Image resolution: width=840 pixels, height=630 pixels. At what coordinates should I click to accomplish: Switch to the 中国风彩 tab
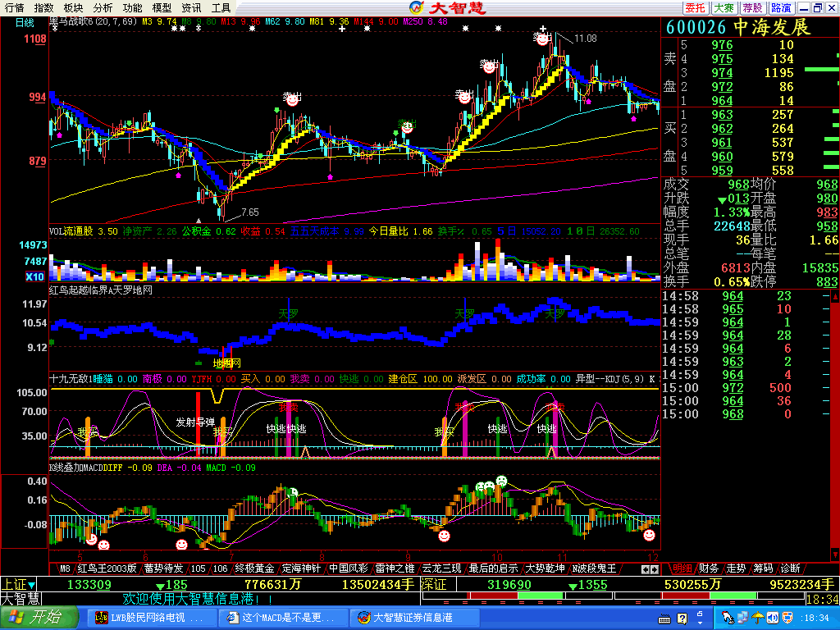[x=348, y=568]
